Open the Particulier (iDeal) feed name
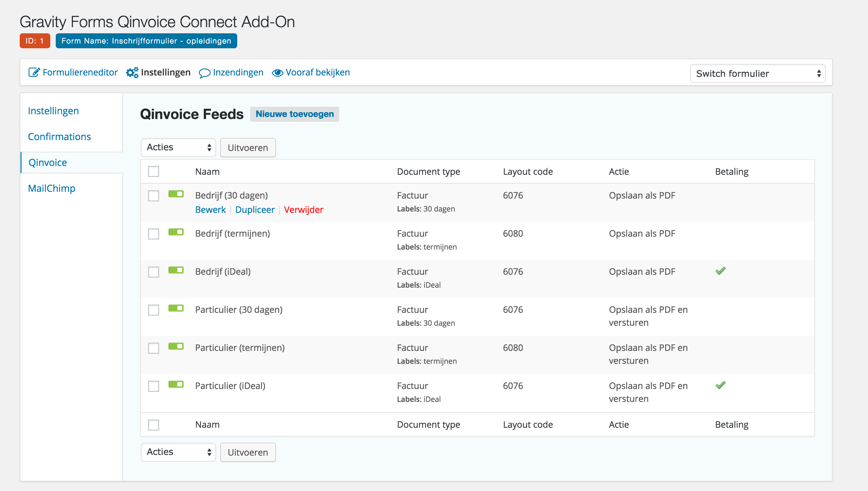 [x=230, y=386]
